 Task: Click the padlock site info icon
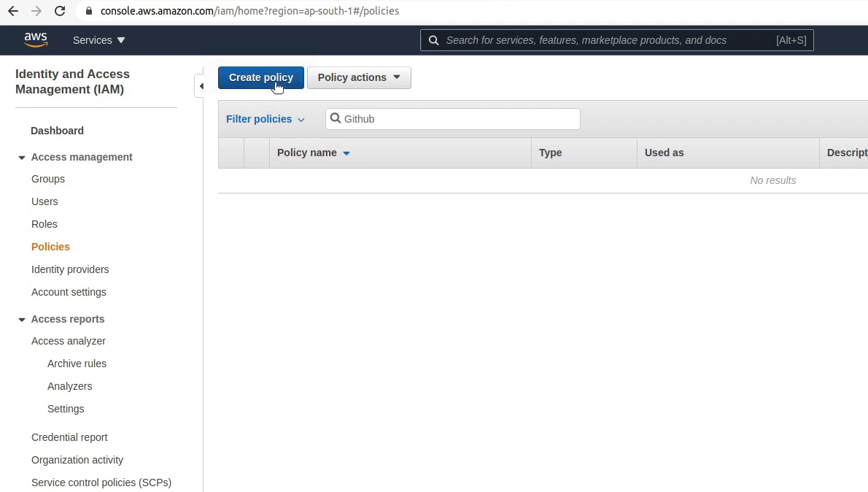(x=88, y=11)
